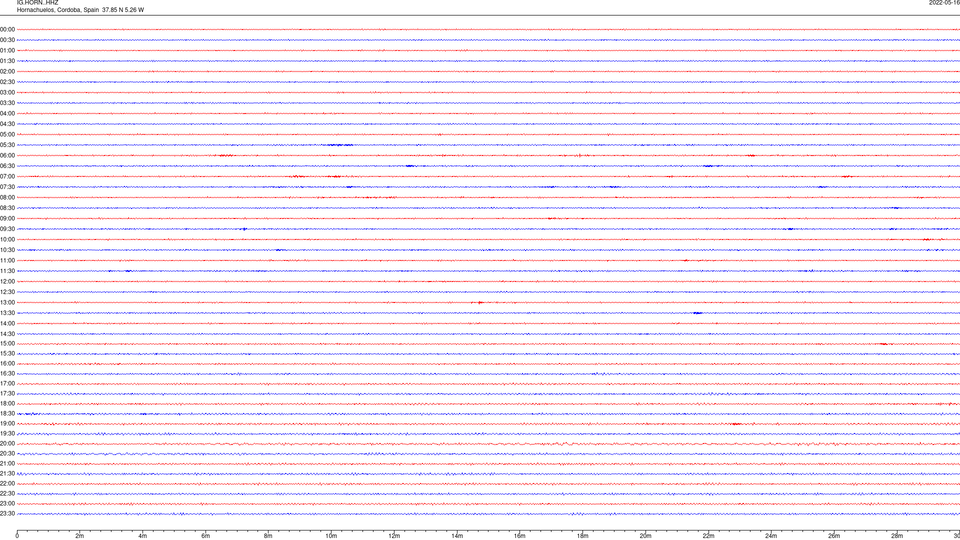Select the 06:30 trace time label

point(7,166)
